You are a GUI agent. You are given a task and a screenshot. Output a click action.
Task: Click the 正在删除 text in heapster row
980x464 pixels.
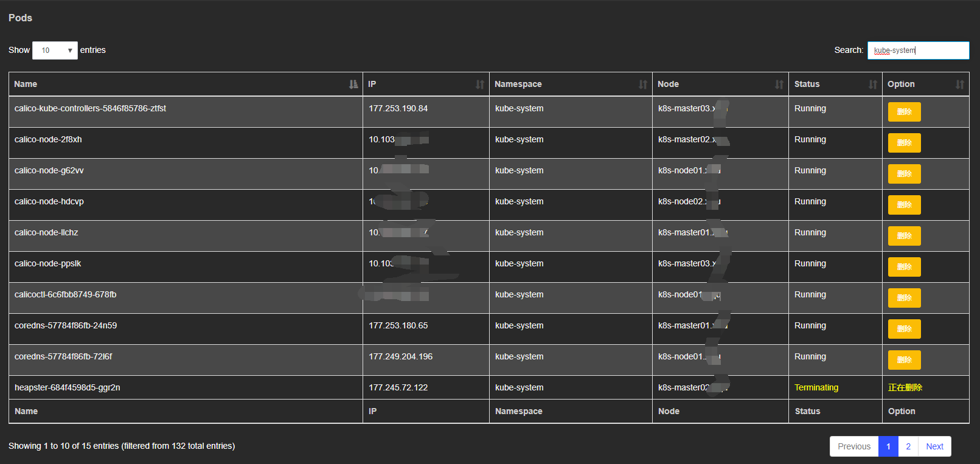905,387
